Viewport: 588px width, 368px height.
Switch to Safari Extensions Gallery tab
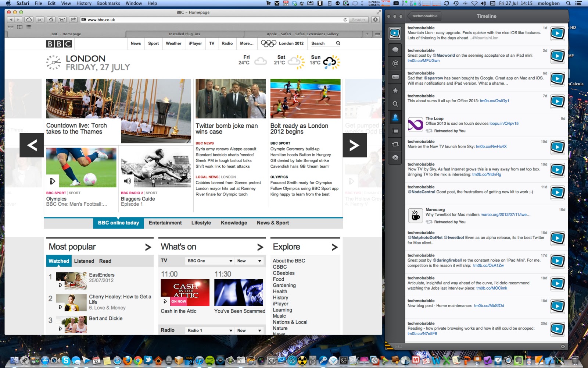point(302,34)
